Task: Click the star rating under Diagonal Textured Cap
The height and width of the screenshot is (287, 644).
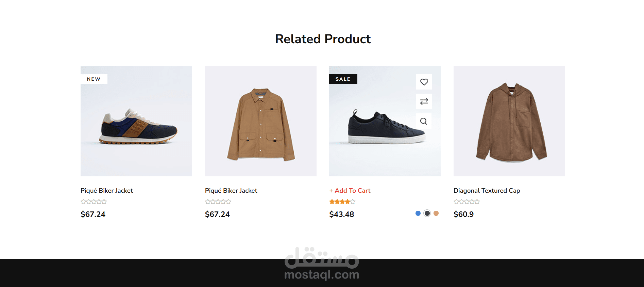Action: 467,202
